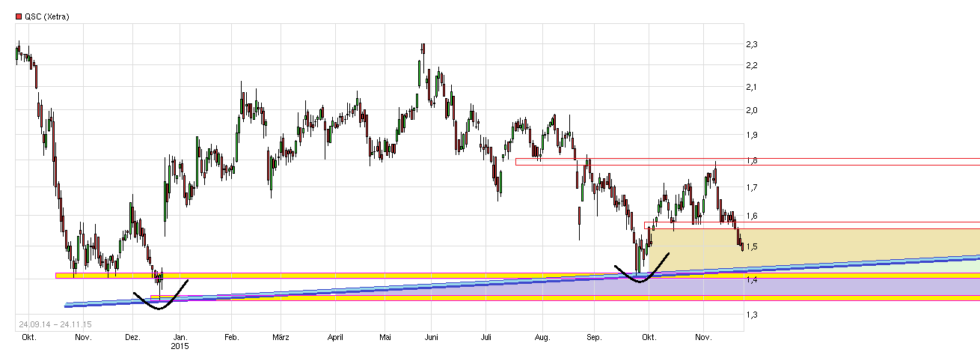Click the 2,3 price axis label

pos(750,45)
